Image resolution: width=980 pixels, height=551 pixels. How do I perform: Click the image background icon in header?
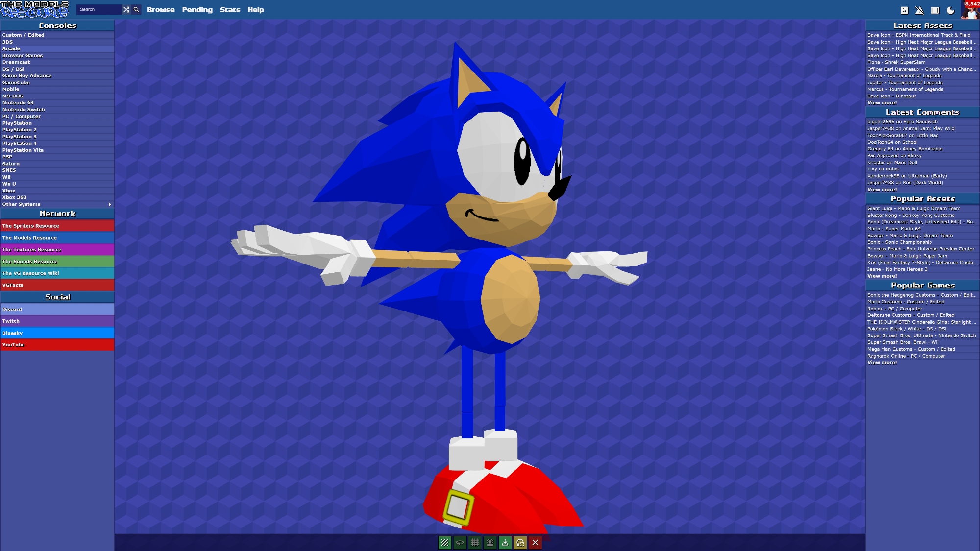[904, 10]
